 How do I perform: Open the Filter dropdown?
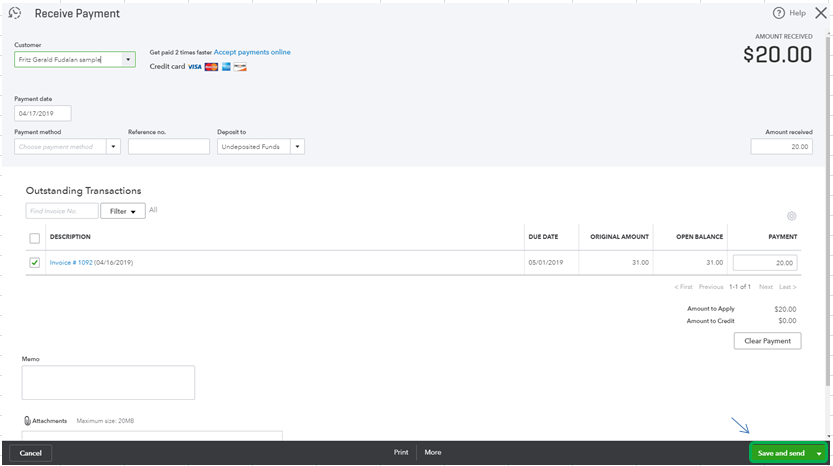[x=123, y=211]
